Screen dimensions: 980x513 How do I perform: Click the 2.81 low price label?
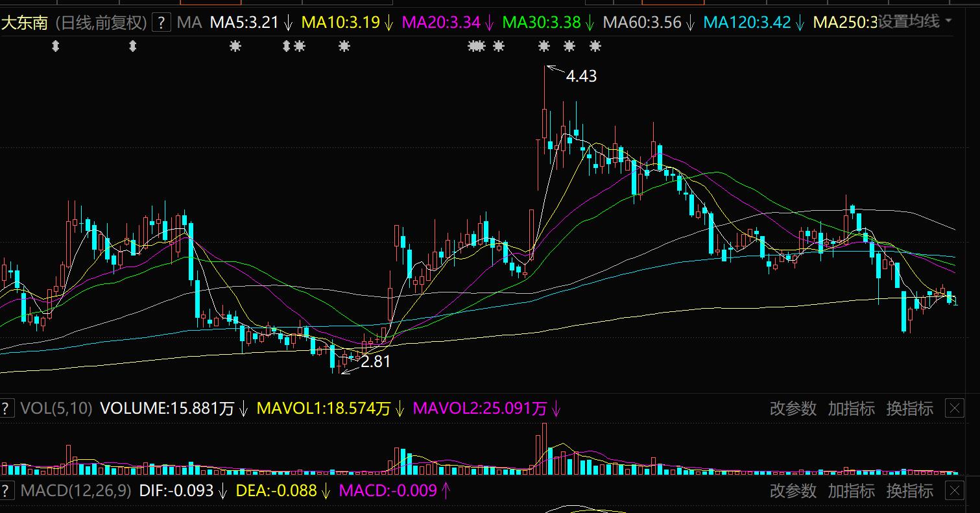pos(376,362)
